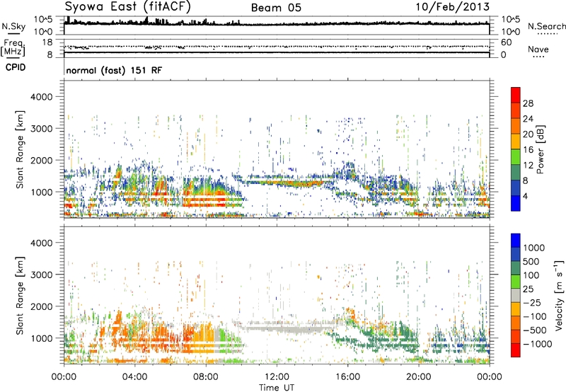The image size is (566, 392).
Task: Click the "500" label on the Velocity colorbar
Action: (531, 261)
